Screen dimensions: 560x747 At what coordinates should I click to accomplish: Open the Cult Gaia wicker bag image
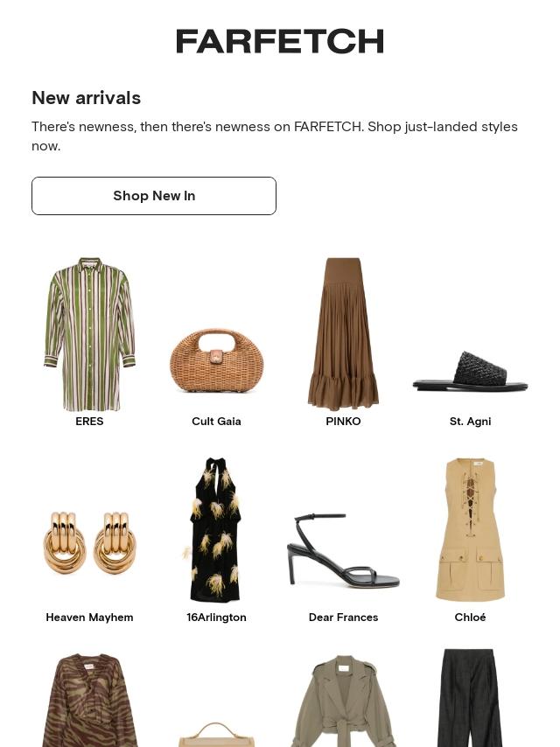click(x=216, y=360)
